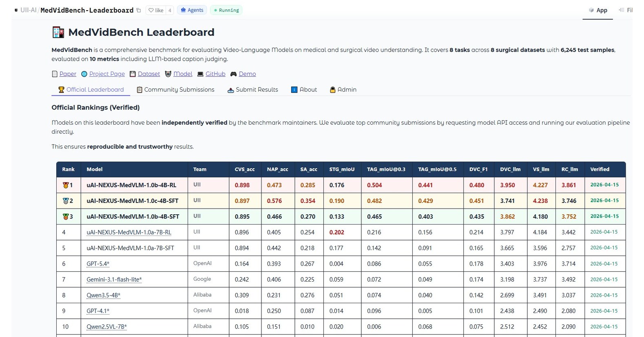Click the Running status indicator

(x=226, y=10)
